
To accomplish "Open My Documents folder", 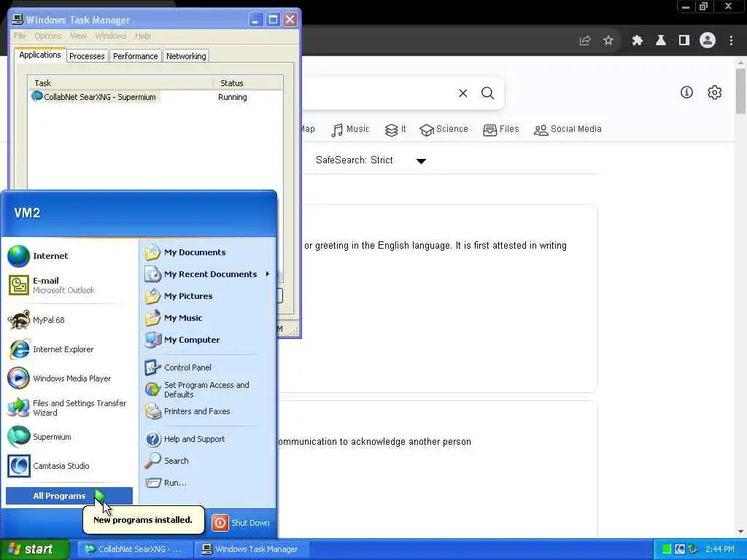I will coord(185,252).
